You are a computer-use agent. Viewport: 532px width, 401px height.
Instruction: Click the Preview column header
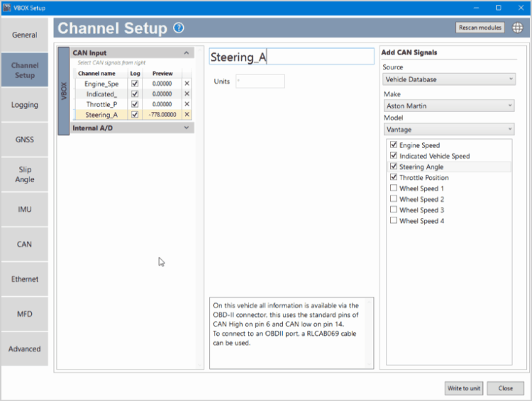(x=162, y=73)
